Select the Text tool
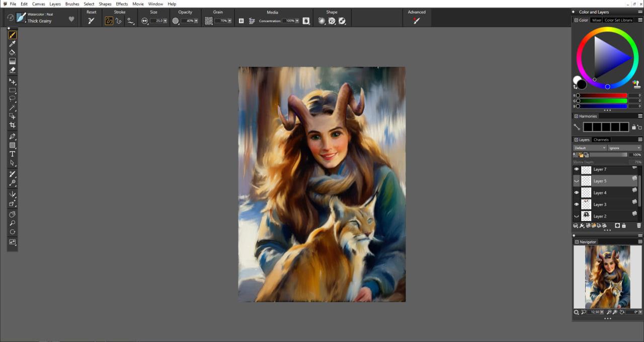Viewport: 644px width, 342px height. pyautogui.click(x=13, y=154)
